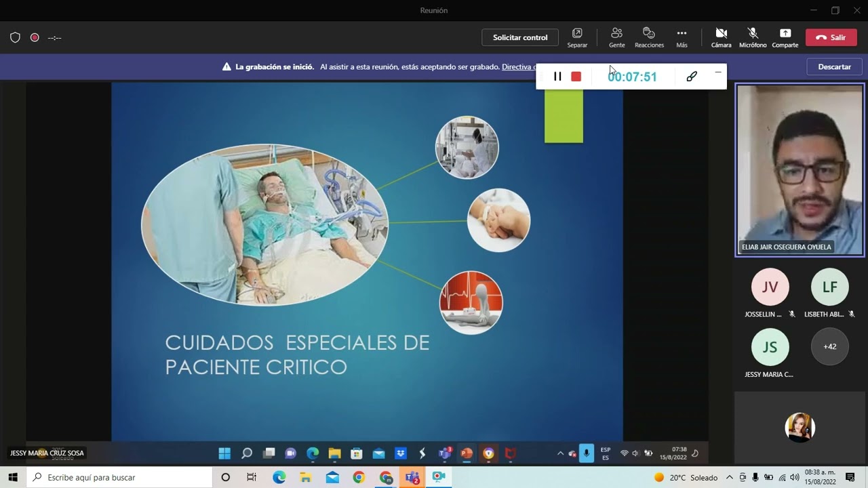This screenshot has height=488, width=868.
Task: Open the system volume control
Action: (x=795, y=477)
